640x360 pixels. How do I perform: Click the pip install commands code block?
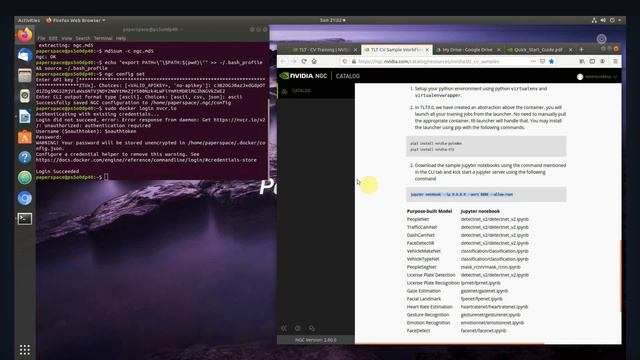pyautogui.click(x=486, y=146)
